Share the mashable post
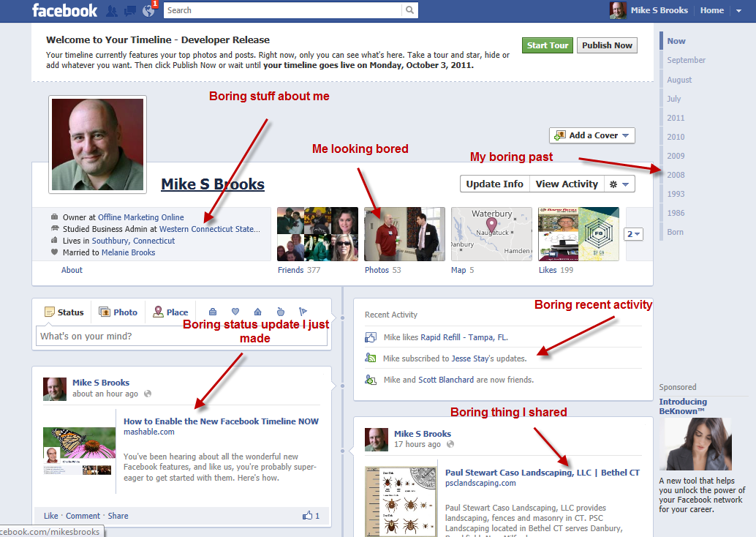Viewport: 756px width, 537px height. point(118,516)
